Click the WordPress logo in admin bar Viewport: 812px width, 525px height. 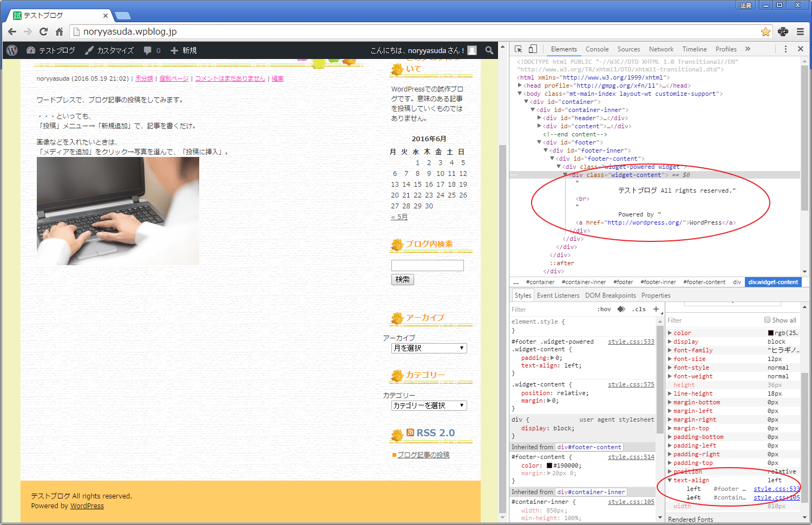12,50
